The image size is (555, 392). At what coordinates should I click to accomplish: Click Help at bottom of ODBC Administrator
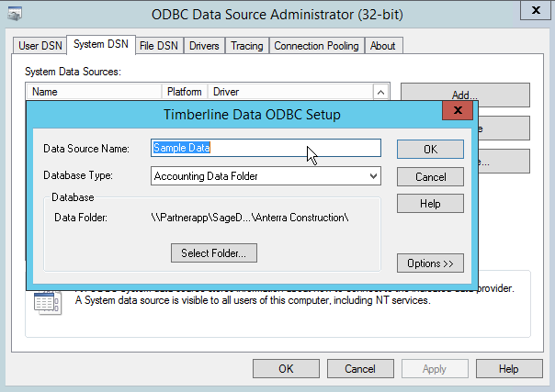(x=508, y=368)
